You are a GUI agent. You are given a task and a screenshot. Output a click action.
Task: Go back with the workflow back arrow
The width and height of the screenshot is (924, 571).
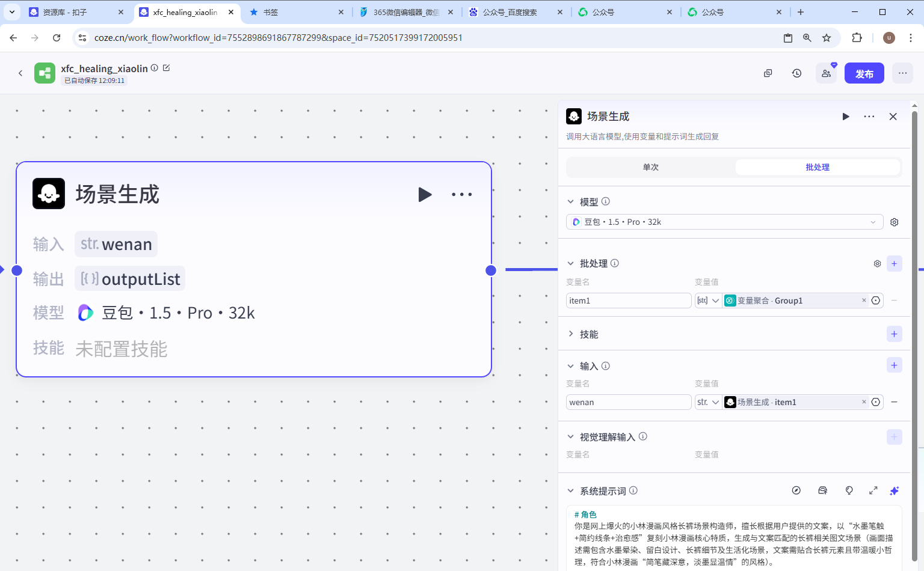[20, 73]
